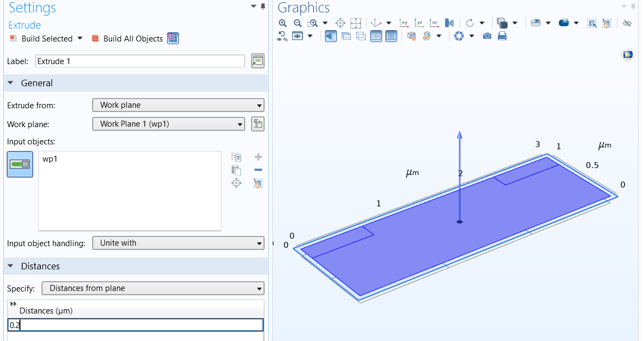Image resolution: width=644 pixels, height=341 pixels.
Task: Switch to the YZ view
Action: point(419,23)
